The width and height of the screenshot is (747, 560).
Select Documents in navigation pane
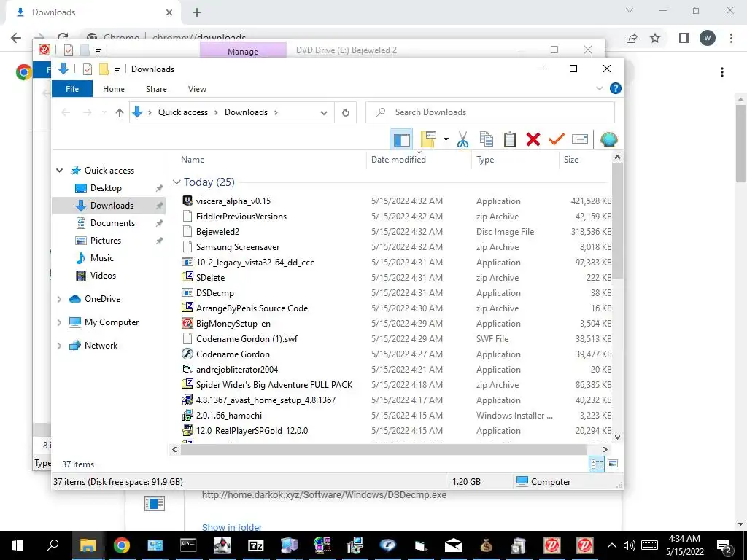[x=112, y=223]
